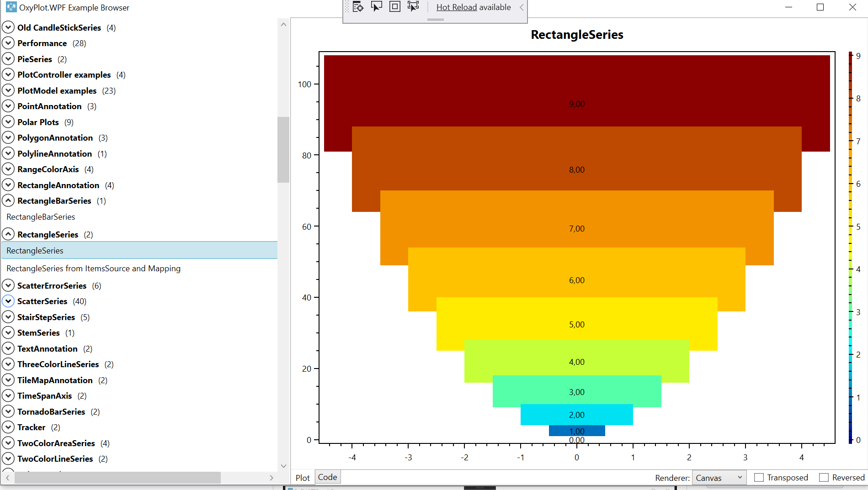
Task: Open the RectangleSeries from ItemsSource and Mapping example
Action: [x=93, y=269]
